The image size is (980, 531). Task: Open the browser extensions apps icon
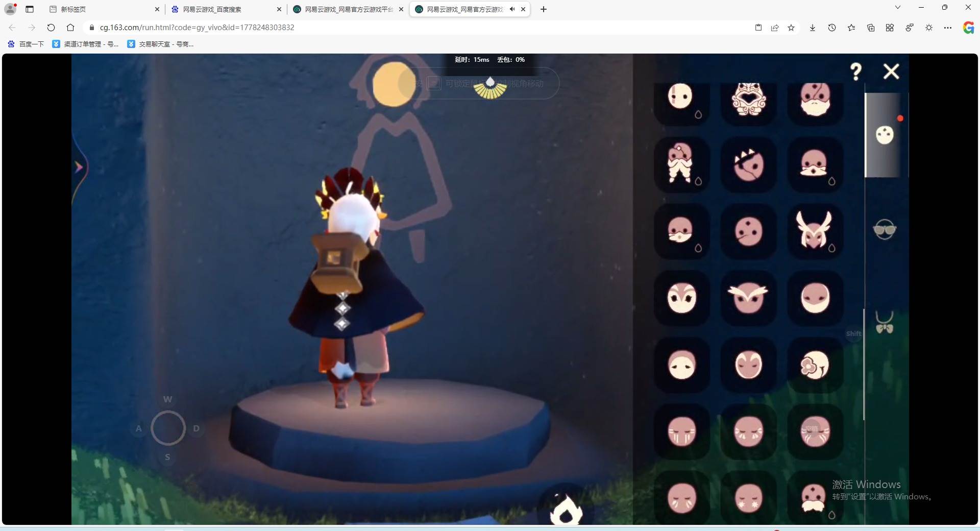click(x=890, y=28)
